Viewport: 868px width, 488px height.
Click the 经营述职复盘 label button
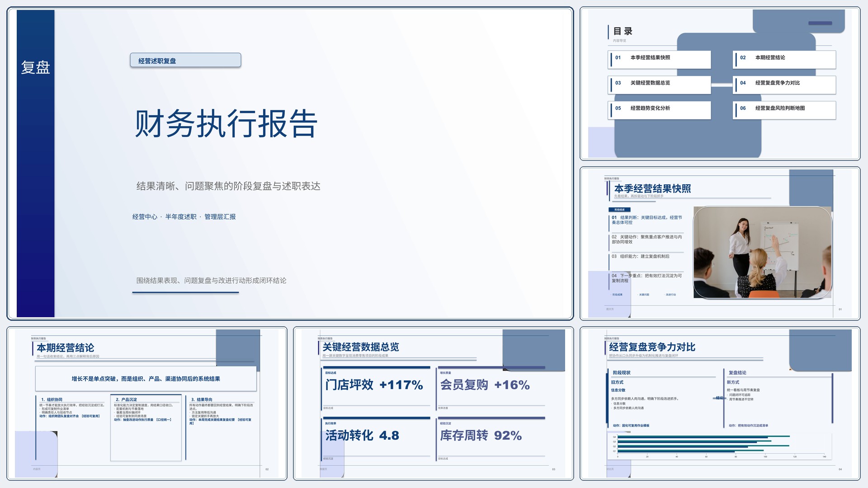(185, 61)
